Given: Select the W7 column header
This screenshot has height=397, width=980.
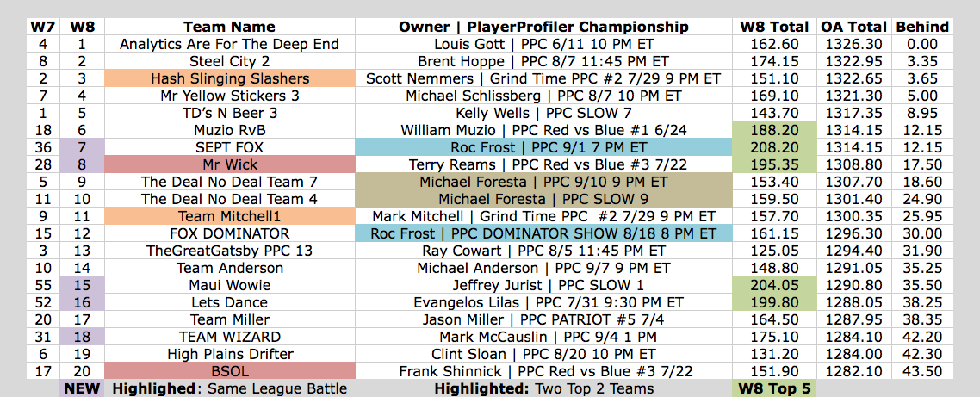Looking at the screenshot, I should click(x=43, y=27).
